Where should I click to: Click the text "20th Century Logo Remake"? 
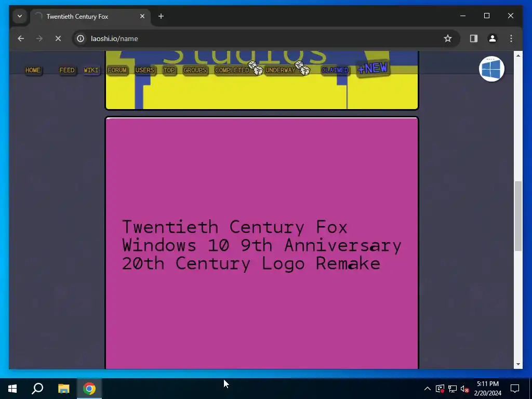pos(251,263)
